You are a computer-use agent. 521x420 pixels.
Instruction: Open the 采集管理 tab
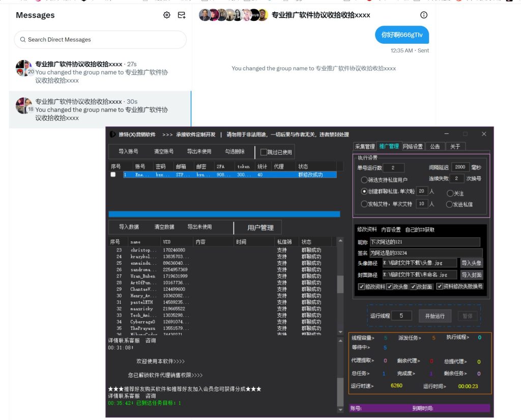tap(365, 147)
